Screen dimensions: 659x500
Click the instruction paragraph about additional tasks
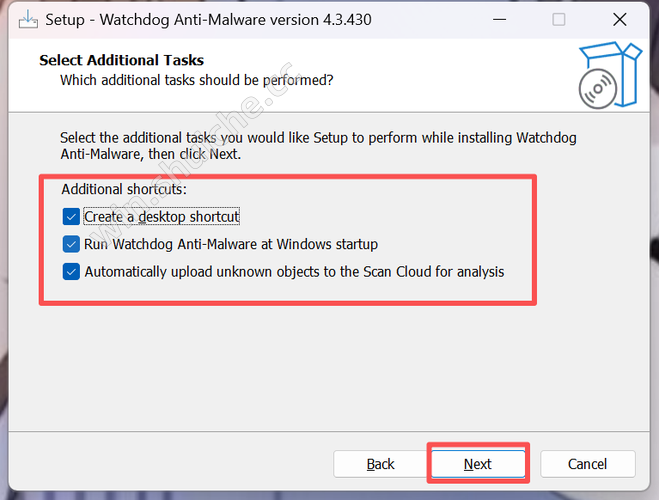(318, 146)
